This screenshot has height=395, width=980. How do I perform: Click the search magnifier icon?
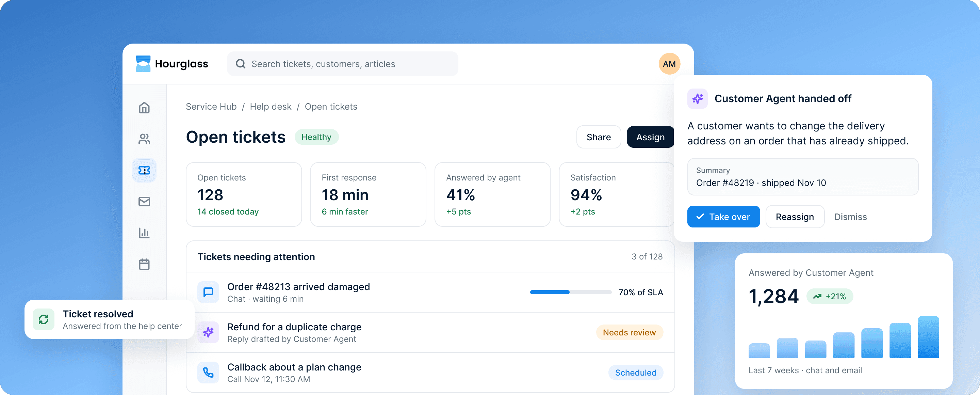coord(241,64)
